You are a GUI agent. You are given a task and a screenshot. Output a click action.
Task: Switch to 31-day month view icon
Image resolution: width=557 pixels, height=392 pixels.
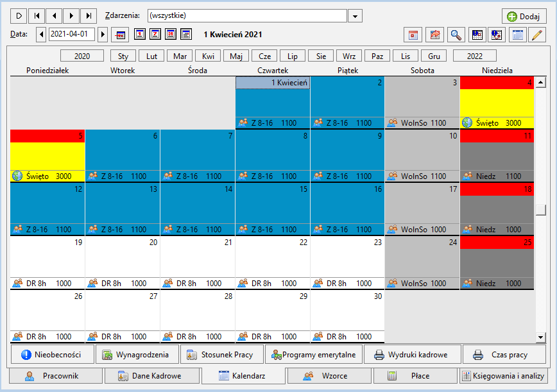click(171, 34)
